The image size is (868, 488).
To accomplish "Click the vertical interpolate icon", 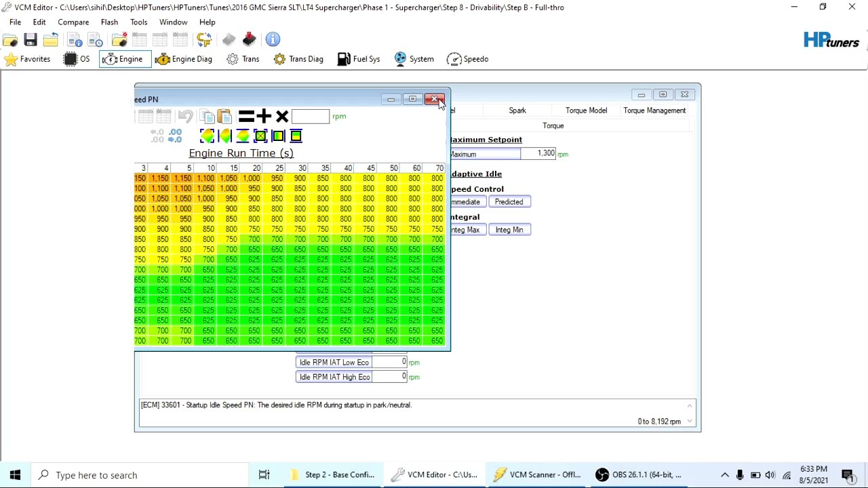I will click(243, 136).
